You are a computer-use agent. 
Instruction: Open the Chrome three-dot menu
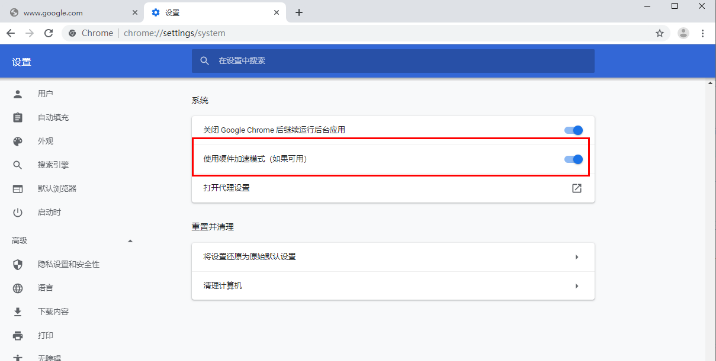pos(703,33)
